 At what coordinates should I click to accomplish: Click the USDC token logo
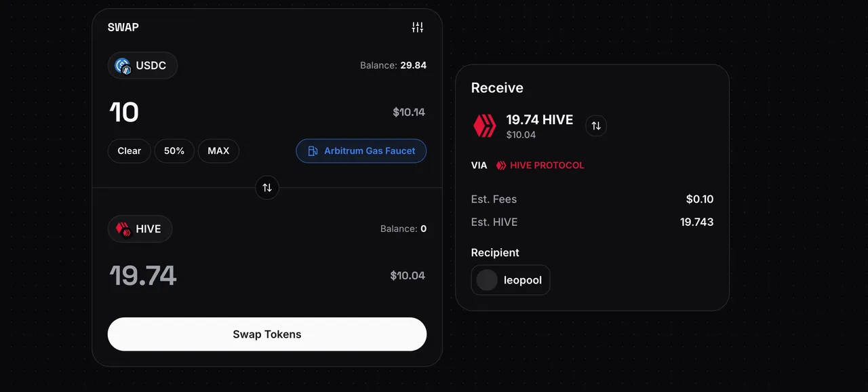point(123,66)
